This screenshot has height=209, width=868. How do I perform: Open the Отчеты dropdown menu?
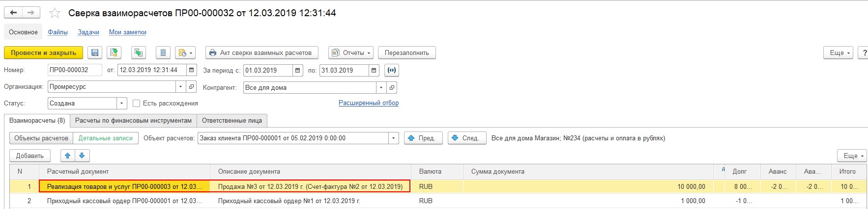tap(351, 52)
